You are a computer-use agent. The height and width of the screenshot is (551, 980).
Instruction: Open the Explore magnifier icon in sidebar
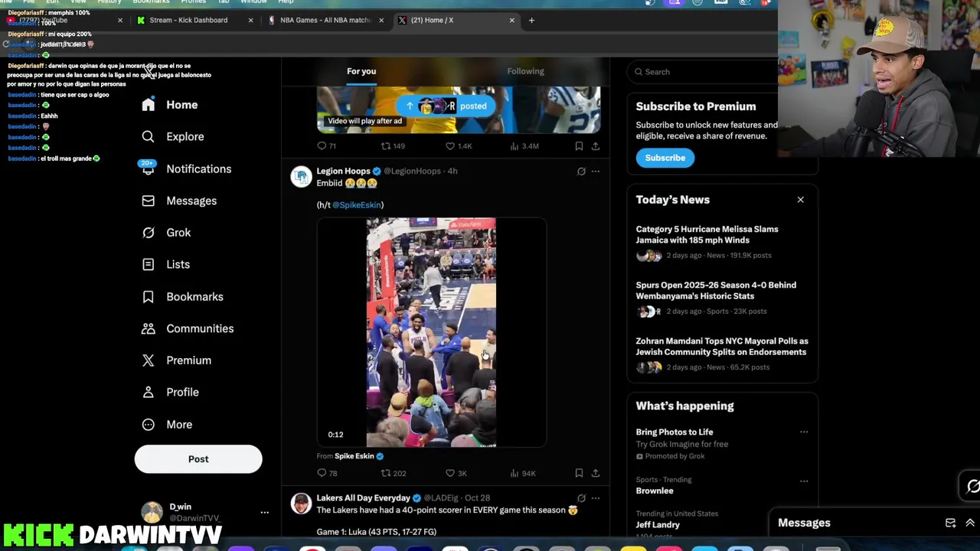pyautogui.click(x=148, y=137)
